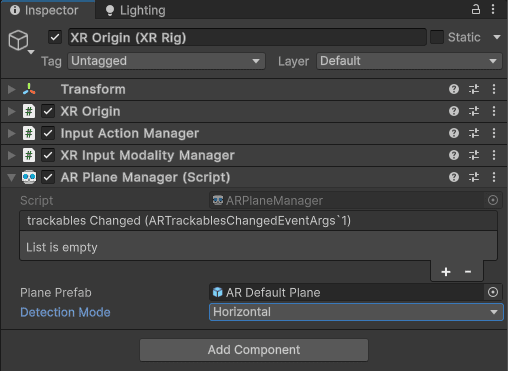Click the XR Origin script icon

pos(29,111)
